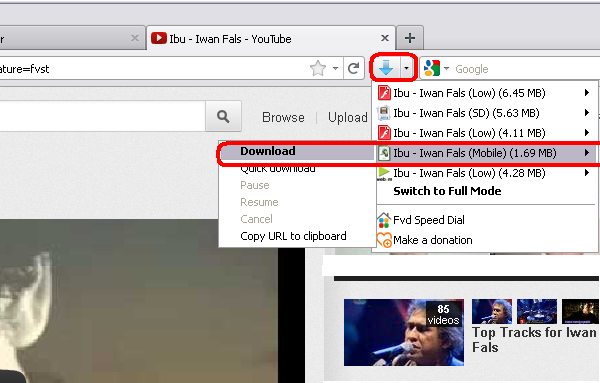600x383 pixels.
Task: Open a new tab with plus button
Action: [410, 38]
